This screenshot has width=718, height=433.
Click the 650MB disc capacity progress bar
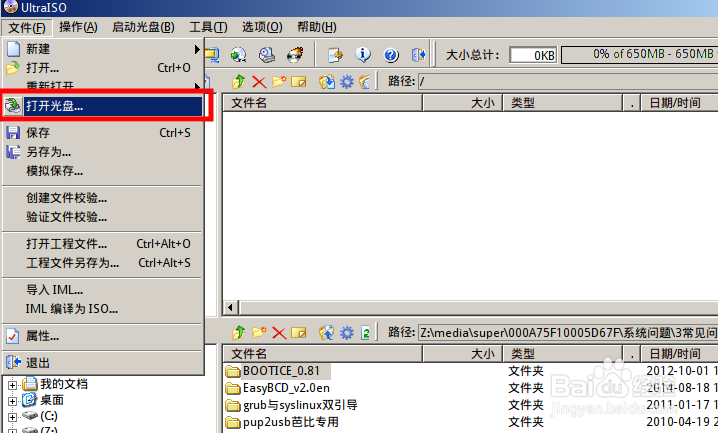[640, 55]
